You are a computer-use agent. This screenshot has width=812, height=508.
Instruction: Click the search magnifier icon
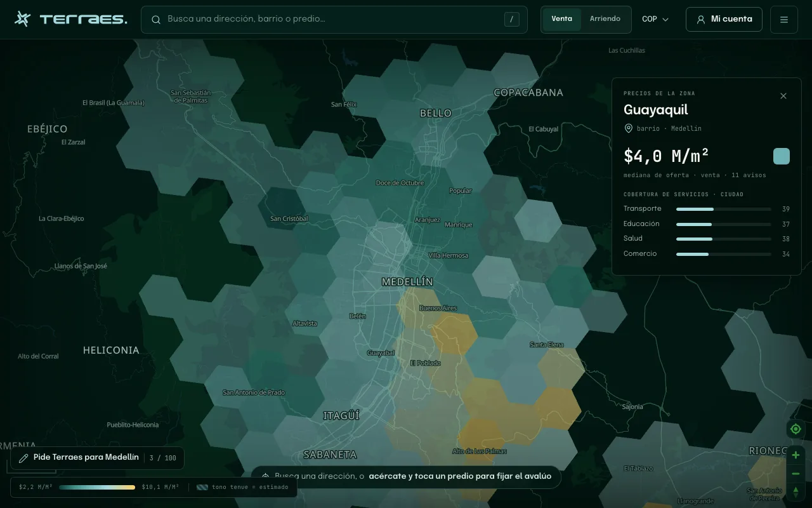(156, 20)
